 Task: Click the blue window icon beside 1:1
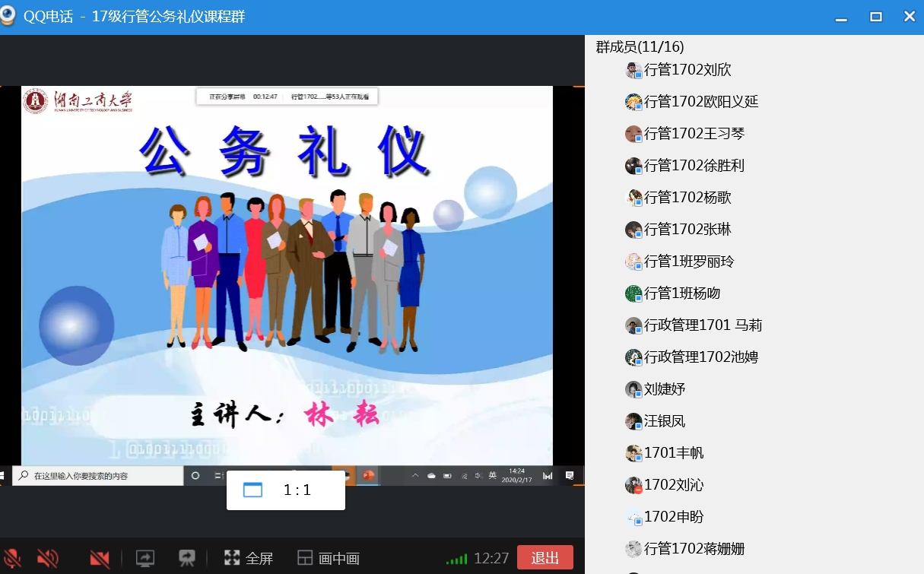point(252,490)
